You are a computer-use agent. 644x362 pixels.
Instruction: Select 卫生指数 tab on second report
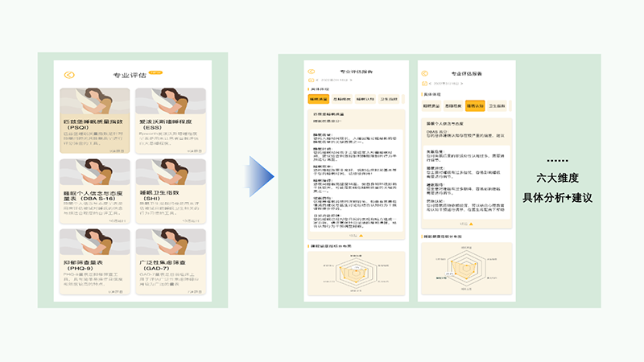point(497,106)
